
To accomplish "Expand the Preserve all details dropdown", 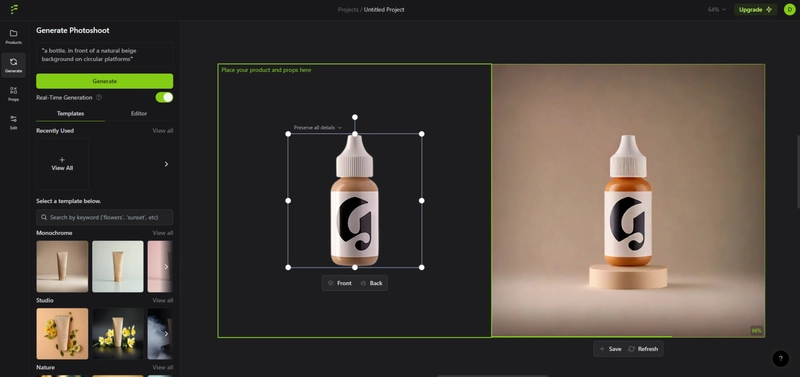I will [317, 128].
